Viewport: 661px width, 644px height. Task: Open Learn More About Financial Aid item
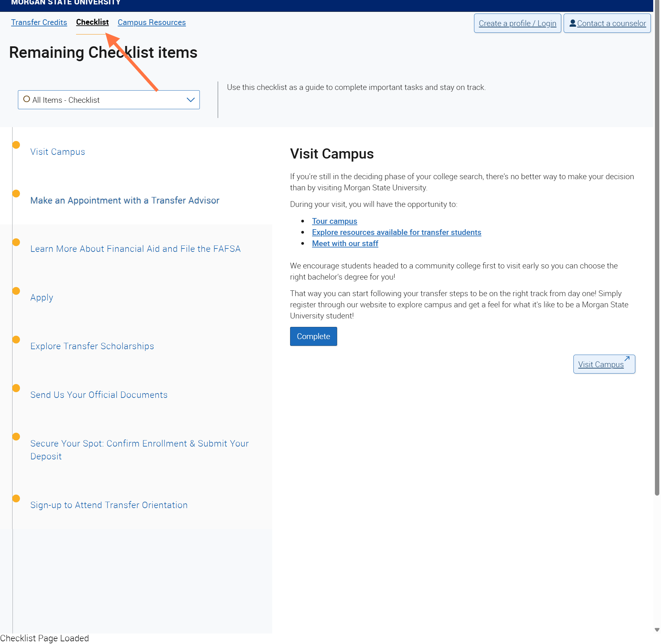click(x=135, y=249)
